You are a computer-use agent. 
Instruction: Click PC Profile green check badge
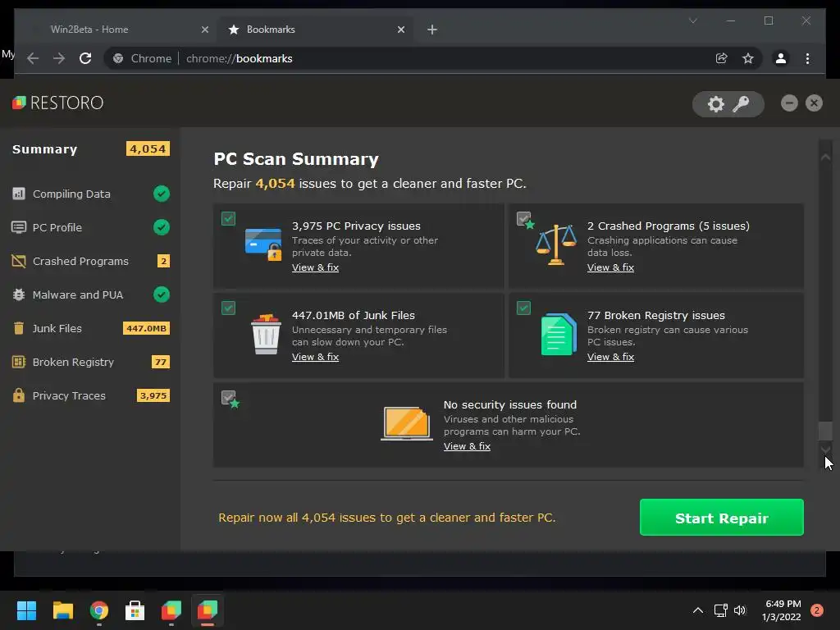[162, 227]
